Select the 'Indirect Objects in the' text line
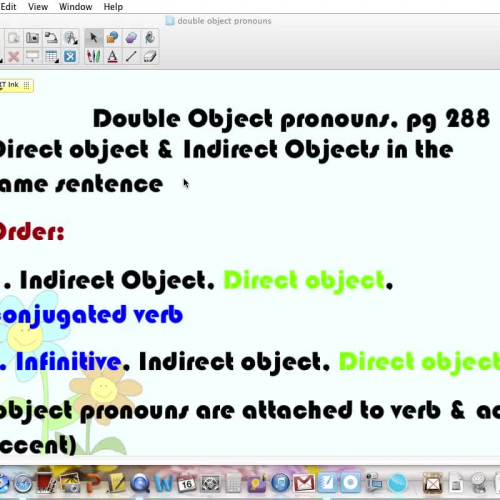 (x=318, y=150)
